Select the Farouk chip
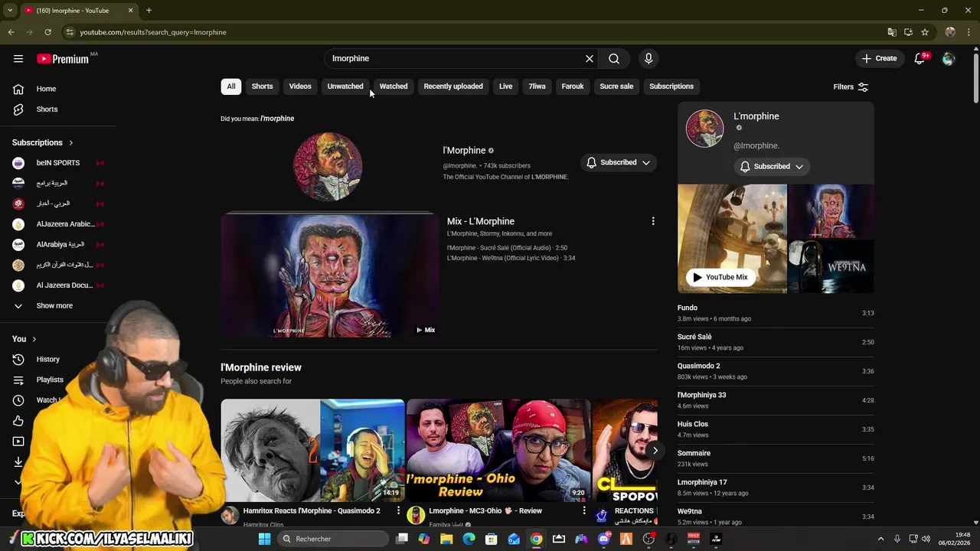 (573, 86)
